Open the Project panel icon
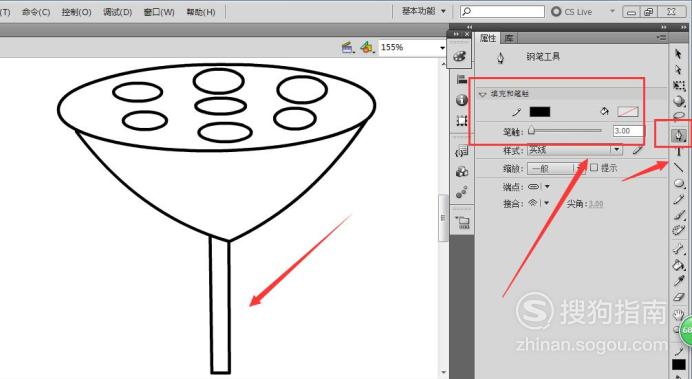This screenshot has height=379, width=692. [x=463, y=222]
